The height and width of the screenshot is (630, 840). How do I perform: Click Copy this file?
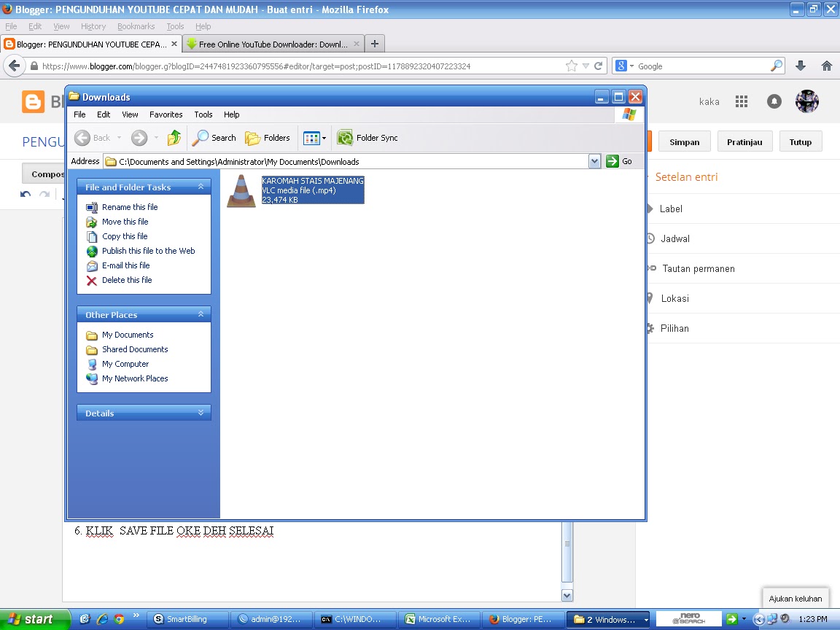coord(124,236)
